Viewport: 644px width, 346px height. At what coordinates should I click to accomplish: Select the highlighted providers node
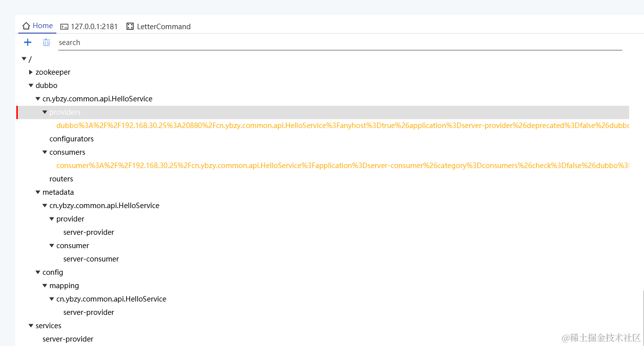[x=65, y=112]
